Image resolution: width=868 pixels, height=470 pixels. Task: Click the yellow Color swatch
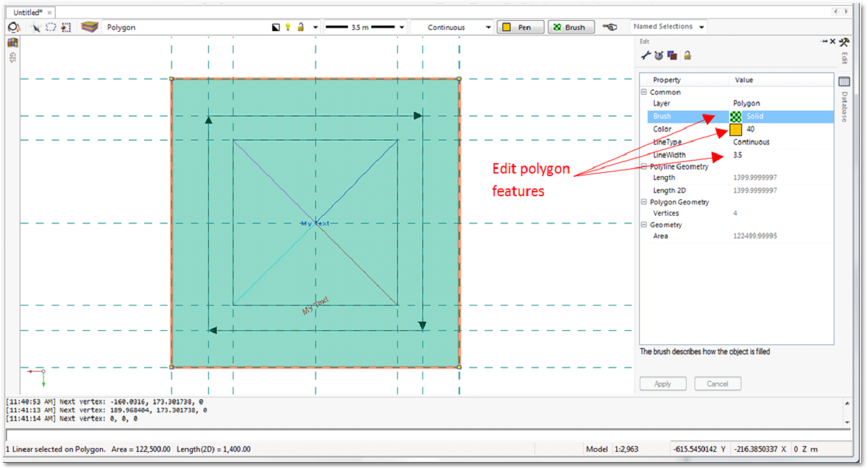click(x=736, y=129)
